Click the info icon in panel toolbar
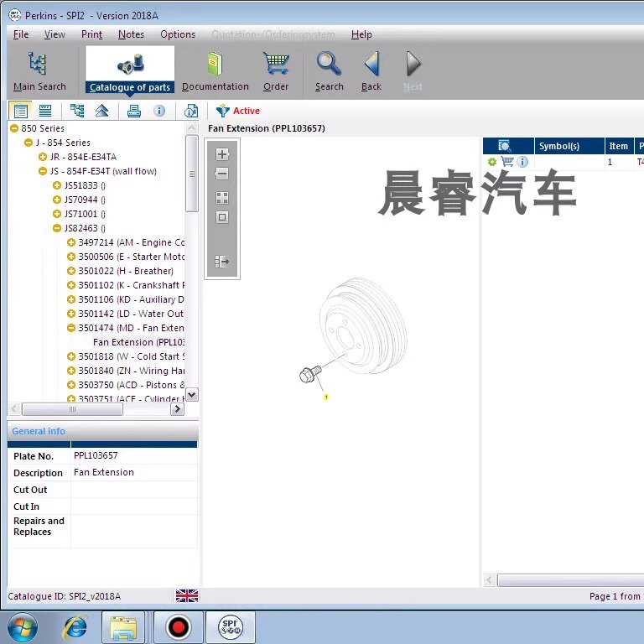 [x=159, y=111]
